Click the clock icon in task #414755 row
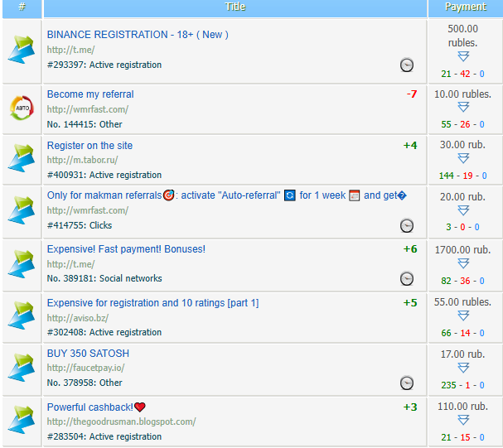 tap(406, 225)
